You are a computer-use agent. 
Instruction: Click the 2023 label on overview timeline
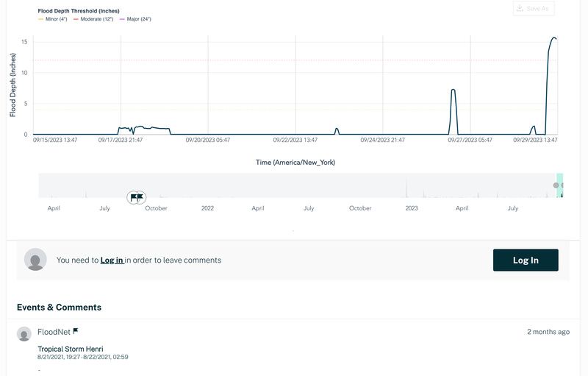pos(411,208)
